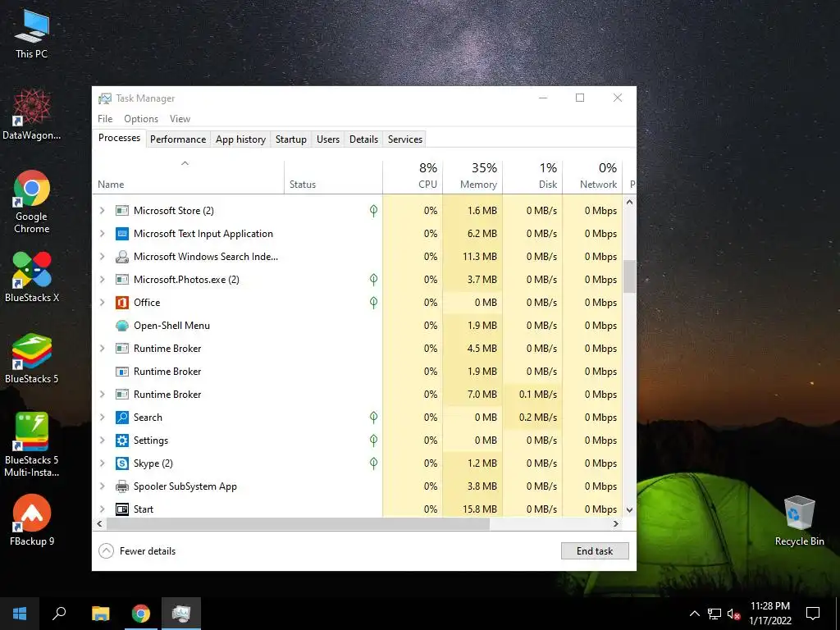
Task: Select the DataWagon desktop shortcut
Action: (32, 114)
